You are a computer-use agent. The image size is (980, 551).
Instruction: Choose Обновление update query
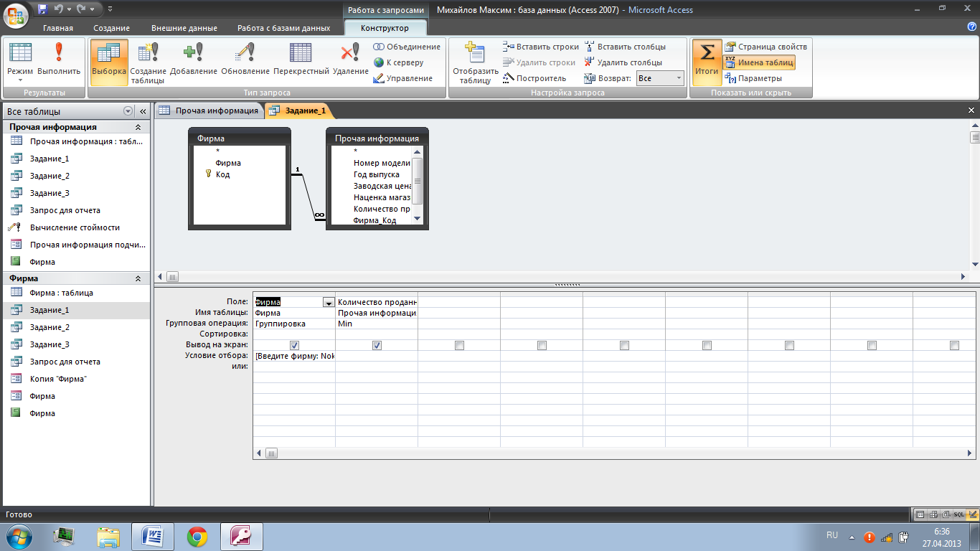click(x=245, y=62)
